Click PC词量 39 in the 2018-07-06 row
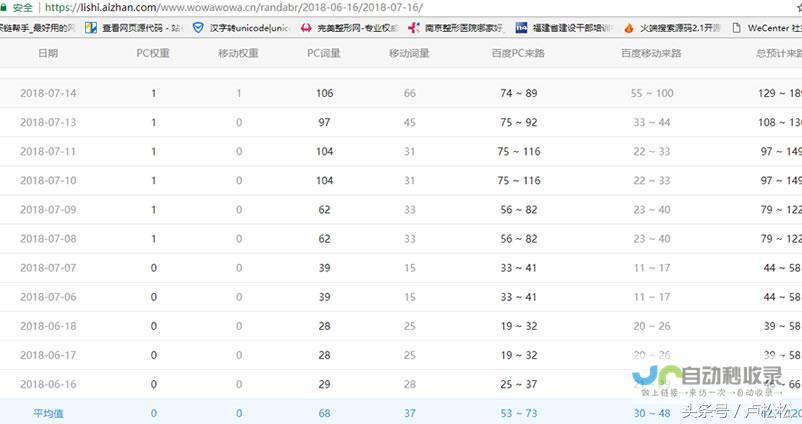 pos(324,297)
